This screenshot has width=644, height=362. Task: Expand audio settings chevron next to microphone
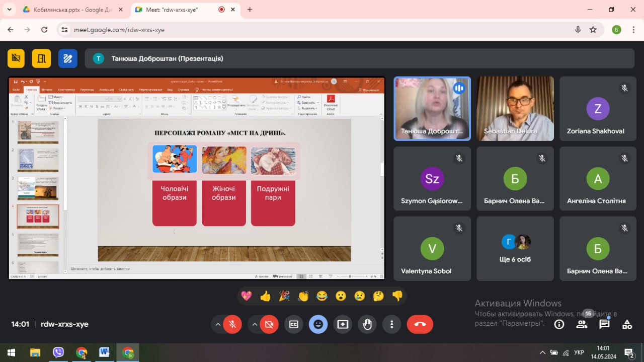click(217, 324)
